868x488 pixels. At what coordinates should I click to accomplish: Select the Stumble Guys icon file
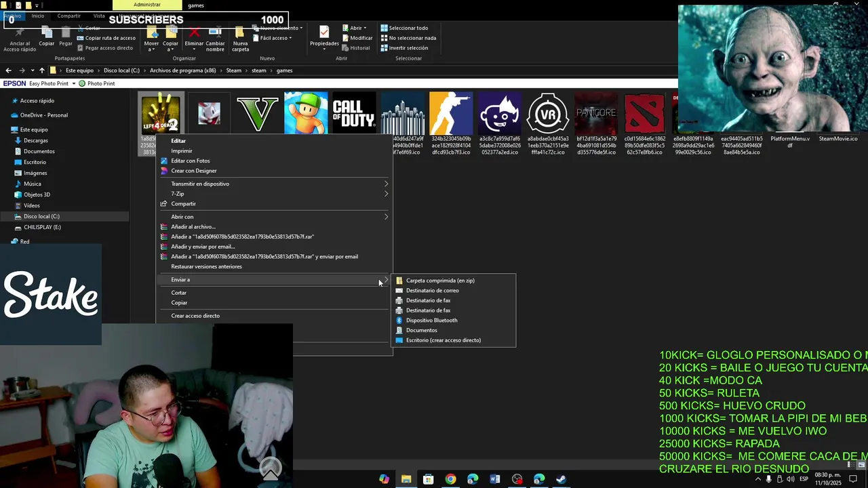306,113
